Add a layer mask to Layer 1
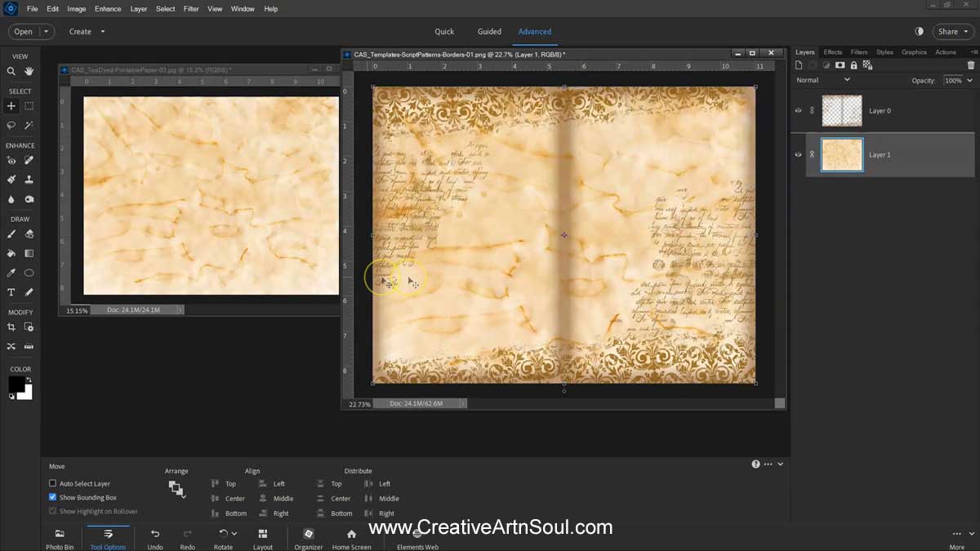The height and width of the screenshot is (551, 980). (839, 65)
